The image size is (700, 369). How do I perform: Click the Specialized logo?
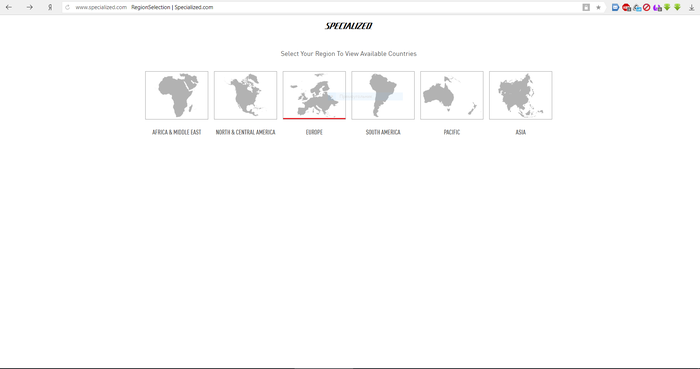349,26
